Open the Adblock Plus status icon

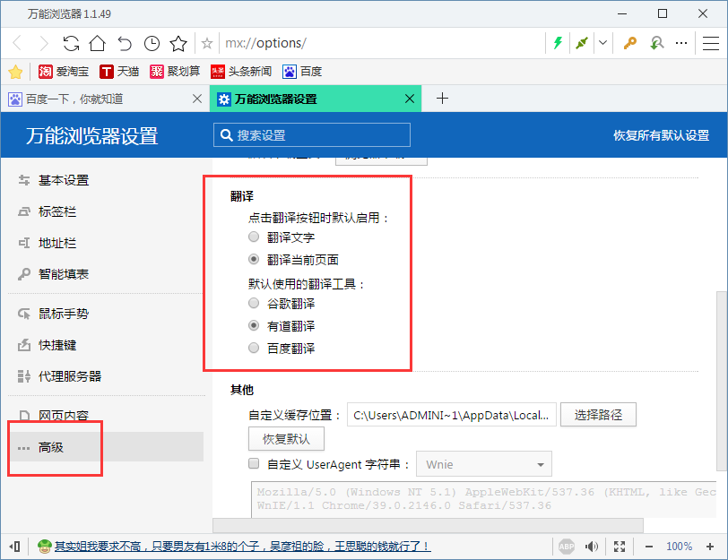point(567,545)
